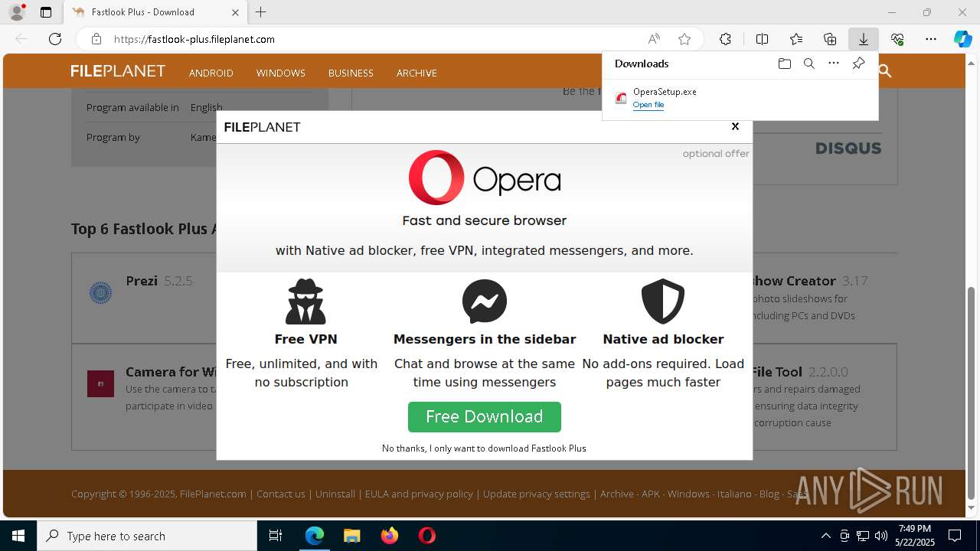Click Type here to search box
Image resolution: width=980 pixels, height=551 pixels.
point(147,536)
